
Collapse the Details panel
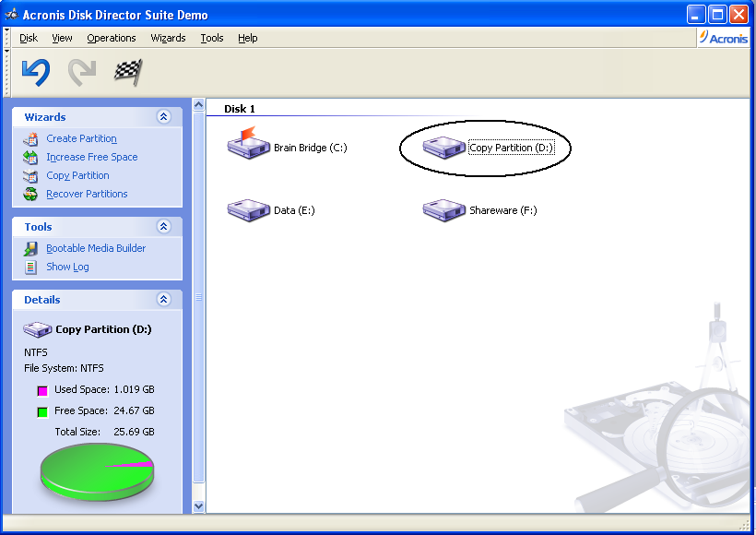[x=164, y=299]
